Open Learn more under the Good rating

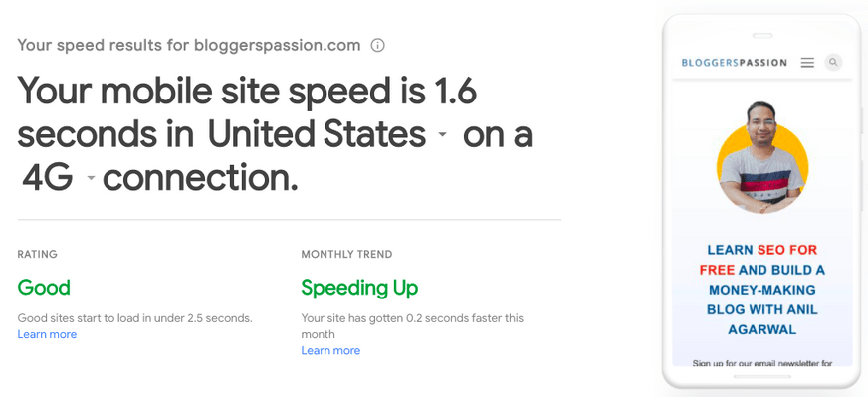coord(47,334)
